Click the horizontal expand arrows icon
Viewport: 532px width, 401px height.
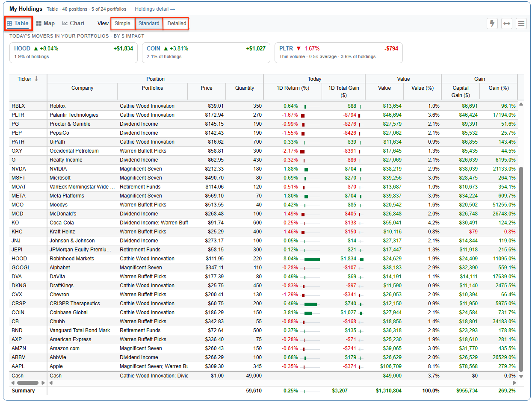click(x=507, y=24)
